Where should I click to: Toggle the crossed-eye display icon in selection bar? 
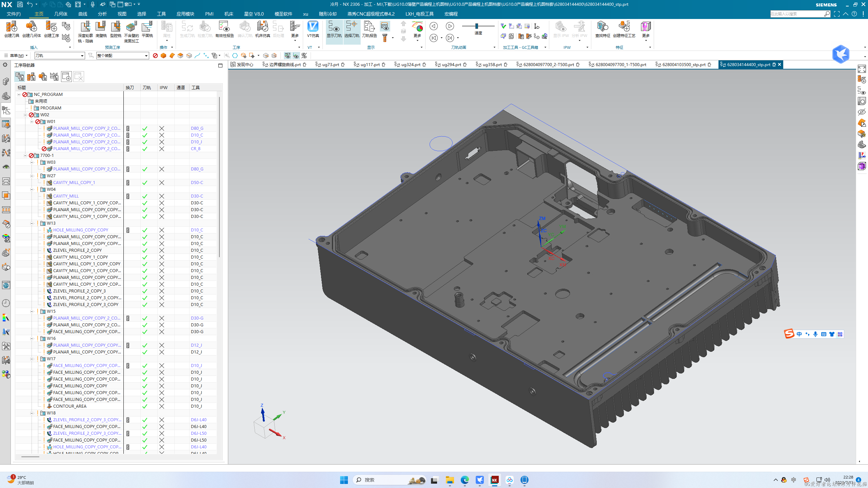coord(304,56)
